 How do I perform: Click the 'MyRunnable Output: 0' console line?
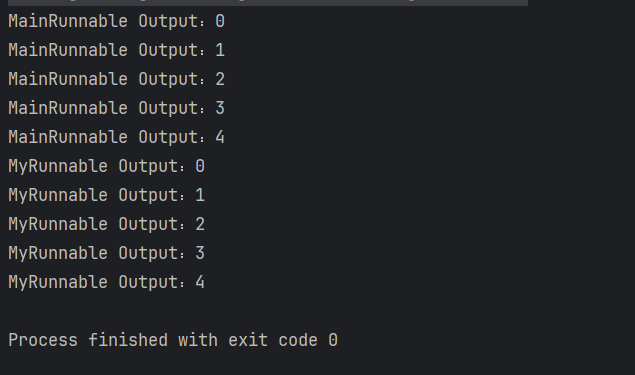pyautogui.click(x=107, y=166)
